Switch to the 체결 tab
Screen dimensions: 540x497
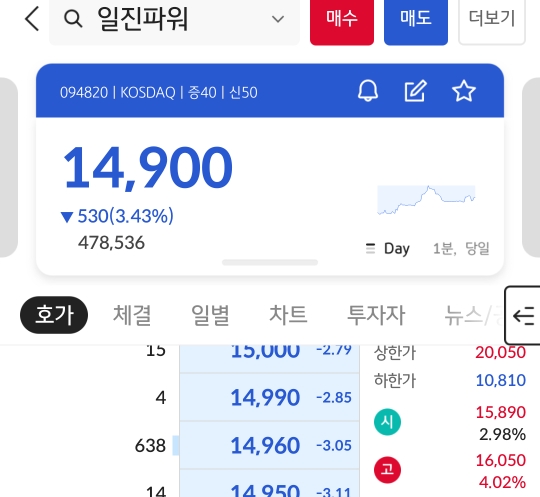132,315
